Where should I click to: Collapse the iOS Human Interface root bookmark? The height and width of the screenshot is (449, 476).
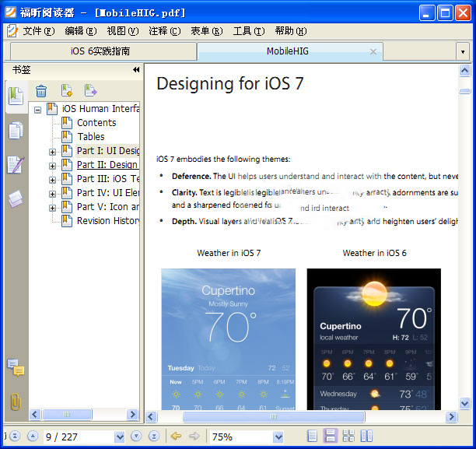[x=37, y=110]
